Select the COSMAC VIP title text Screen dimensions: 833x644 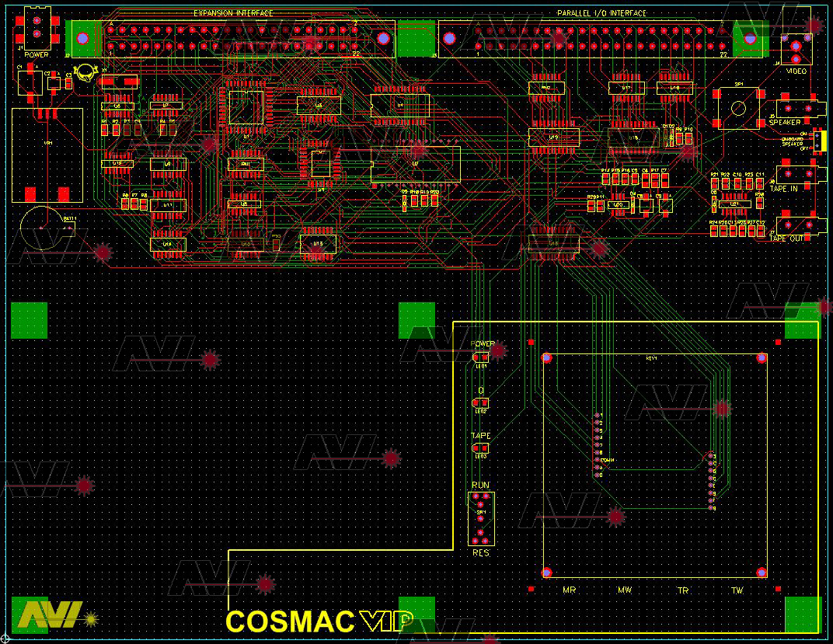[319, 621]
